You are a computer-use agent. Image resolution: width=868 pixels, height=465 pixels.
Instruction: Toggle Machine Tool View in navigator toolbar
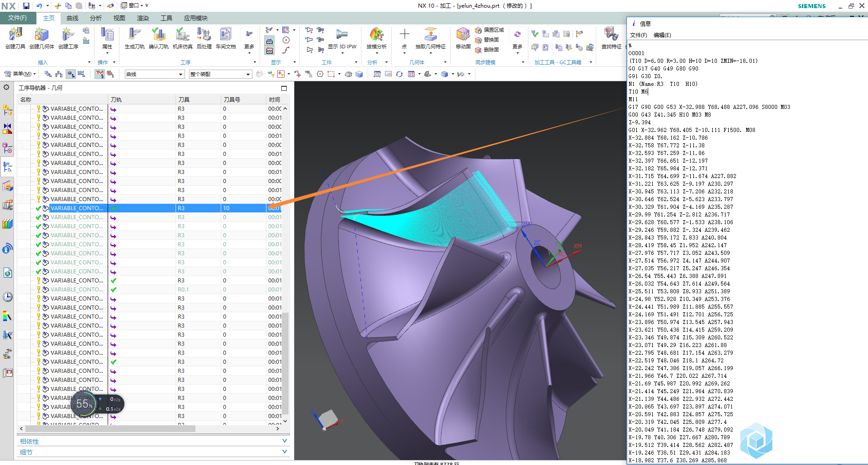pos(59,74)
